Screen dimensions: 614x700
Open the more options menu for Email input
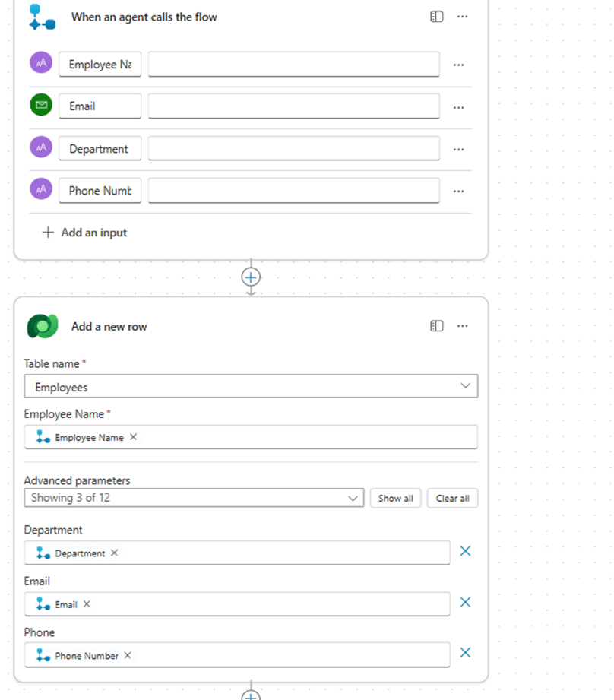tap(458, 107)
